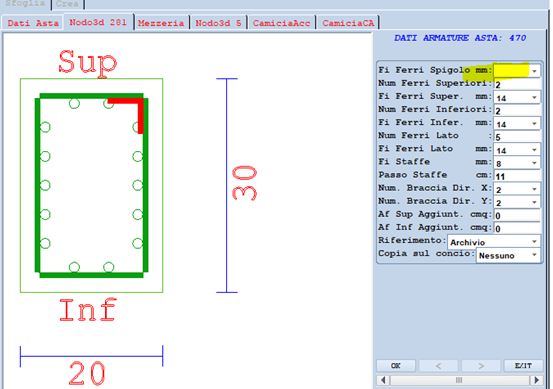Viewport: 553px width, 389px height.
Task: Open Copia sul concio dropdown
Action: point(534,255)
